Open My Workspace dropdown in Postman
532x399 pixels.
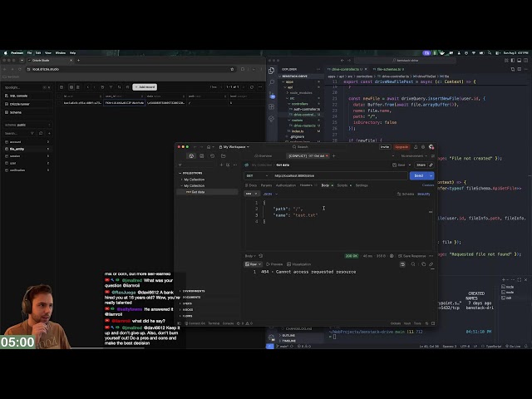(234, 147)
